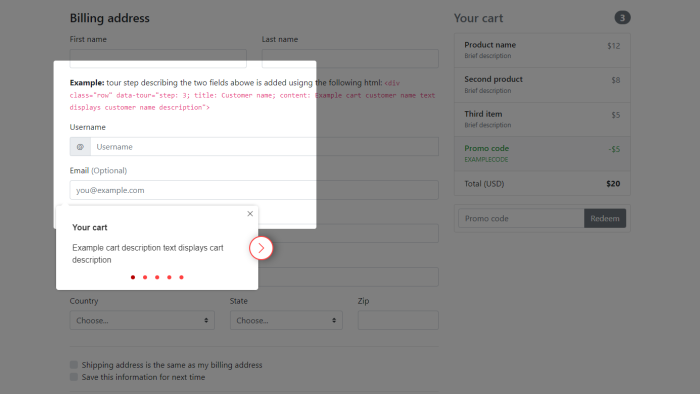Image resolution: width=700 pixels, height=394 pixels.
Task: Select the third tour step dot
Action: point(157,278)
